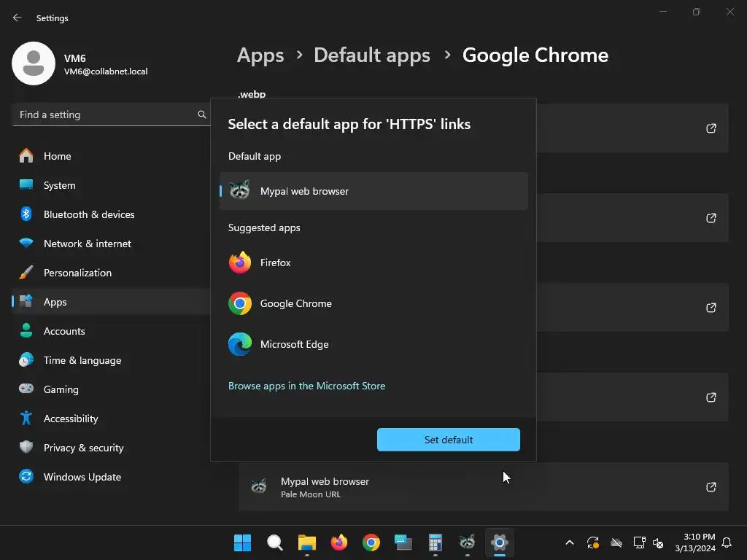Click Default apps in the breadcrumb
The image size is (747, 560).
coord(372,55)
